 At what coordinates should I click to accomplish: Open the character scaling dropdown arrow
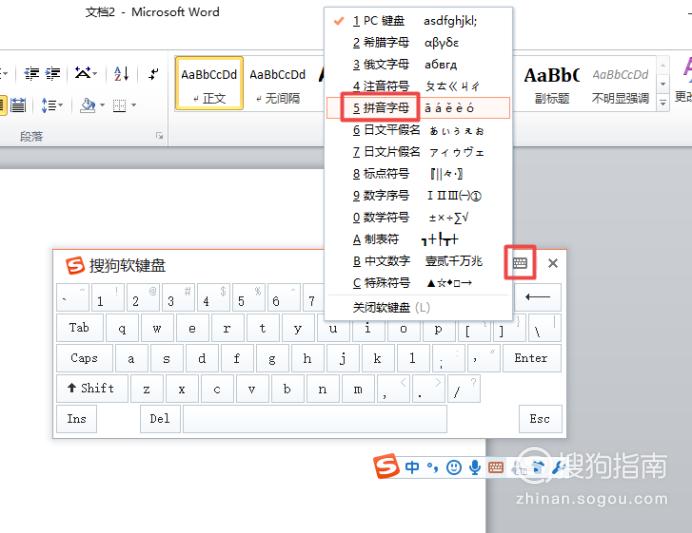coord(95,73)
